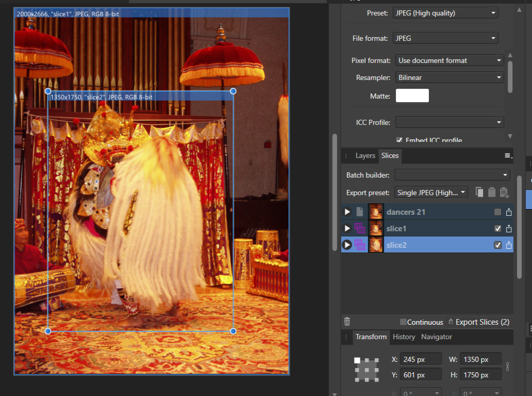The width and height of the screenshot is (532, 396).
Task: Click the export icon next to slice1
Action: 508,228
